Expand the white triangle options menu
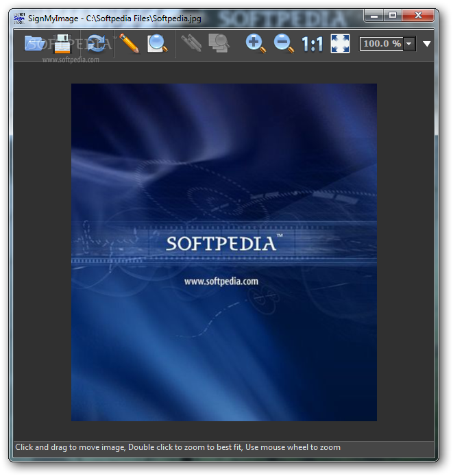This screenshot has width=453, height=476. (x=426, y=44)
